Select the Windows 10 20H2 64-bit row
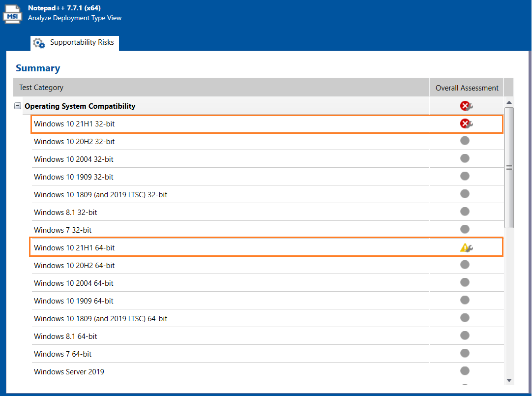Screen dimensions: 532x396 (x=267, y=265)
